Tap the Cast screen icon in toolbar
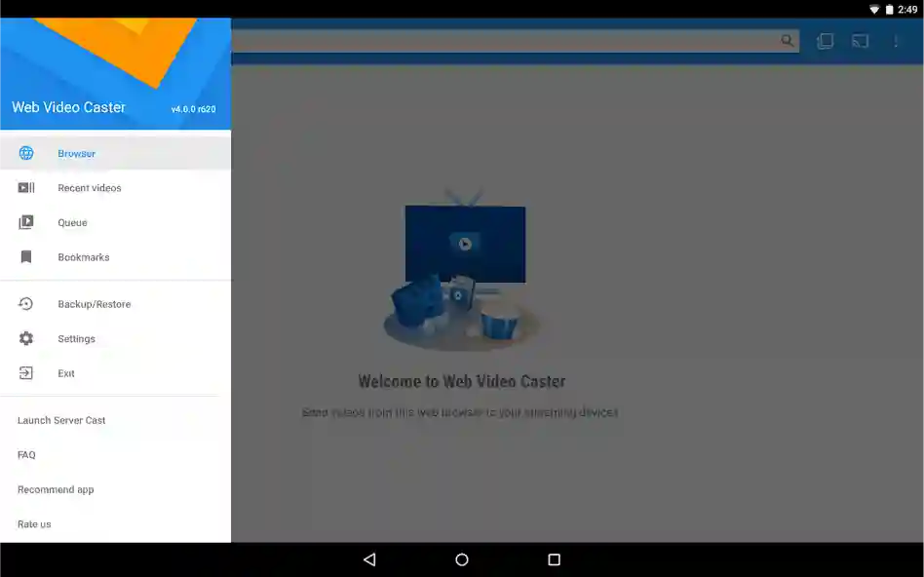The image size is (924, 577). click(860, 41)
